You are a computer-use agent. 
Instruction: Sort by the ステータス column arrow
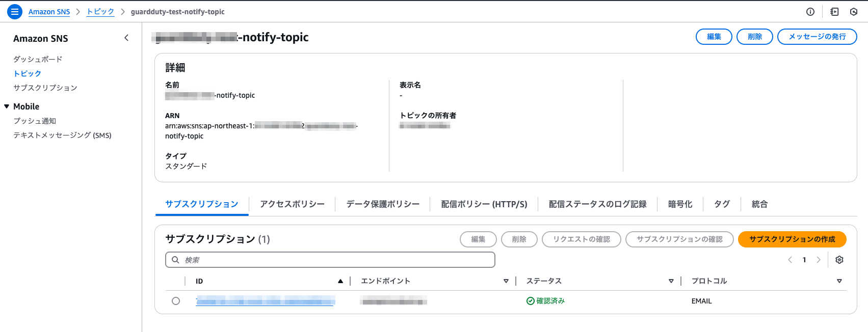671,281
